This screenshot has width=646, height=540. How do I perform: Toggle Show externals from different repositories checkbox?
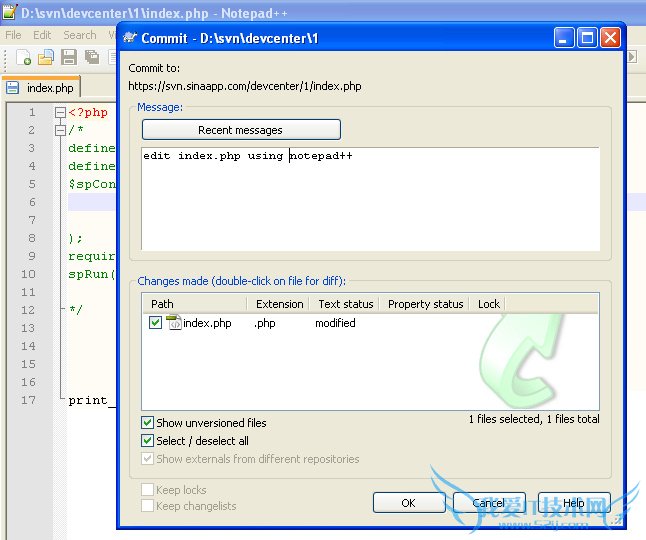pos(147,459)
